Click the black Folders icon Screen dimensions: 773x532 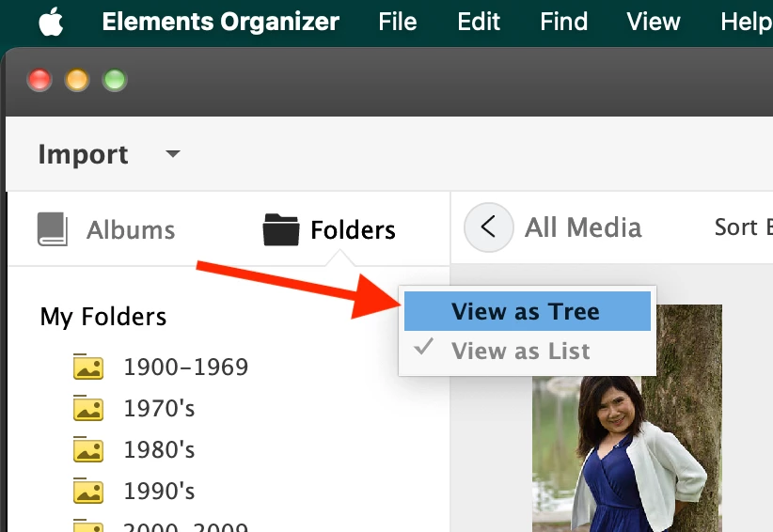pos(281,229)
